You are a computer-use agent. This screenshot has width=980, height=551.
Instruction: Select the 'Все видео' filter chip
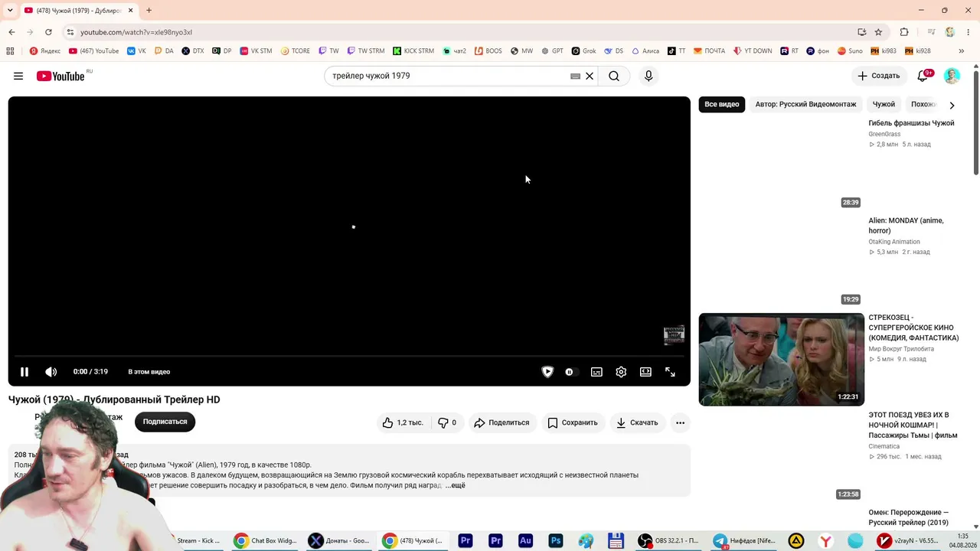722,104
